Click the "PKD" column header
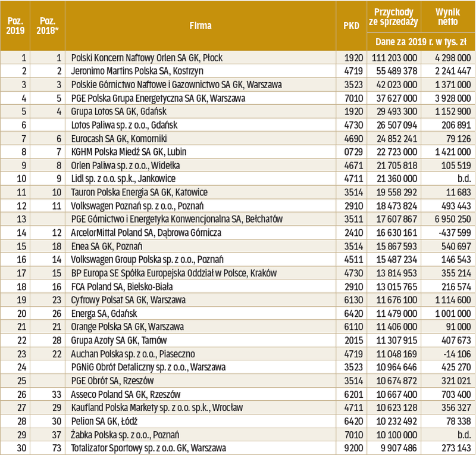The image size is (476, 455). pyautogui.click(x=351, y=26)
